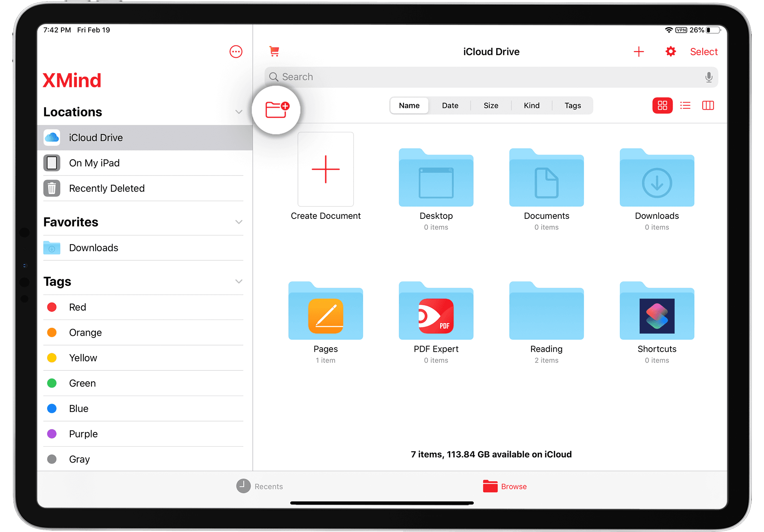This screenshot has width=764, height=532.
Task: Open the sidebar more options ellipsis menu
Action: coord(236,52)
